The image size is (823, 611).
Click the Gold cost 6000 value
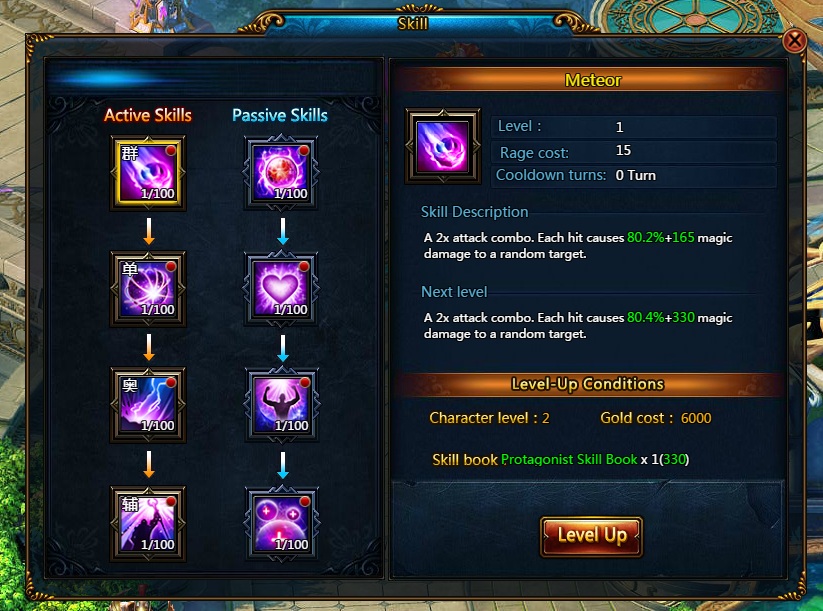[696, 418]
